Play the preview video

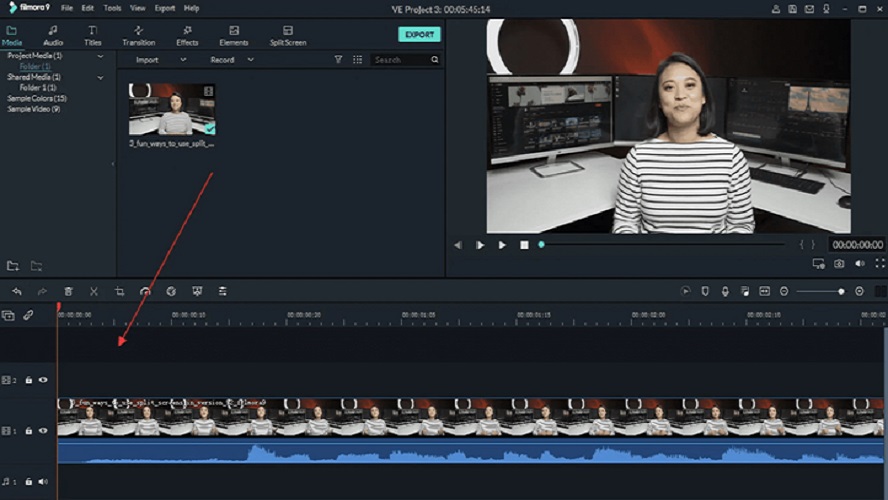click(502, 245)
